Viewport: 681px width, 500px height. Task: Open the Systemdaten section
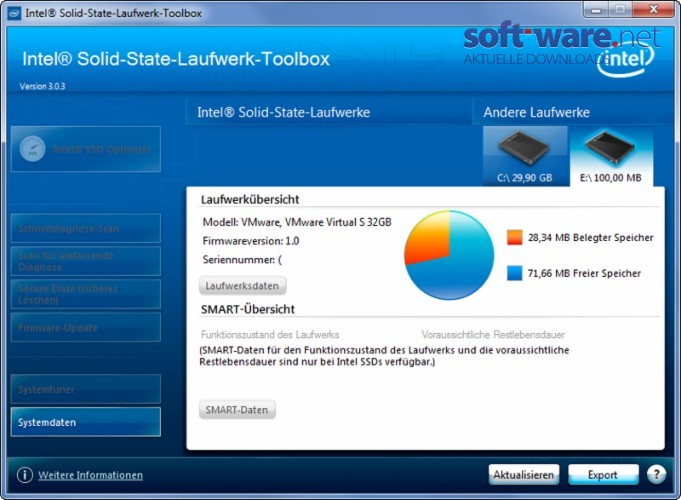pyautogui.click(x=86, y=422)
